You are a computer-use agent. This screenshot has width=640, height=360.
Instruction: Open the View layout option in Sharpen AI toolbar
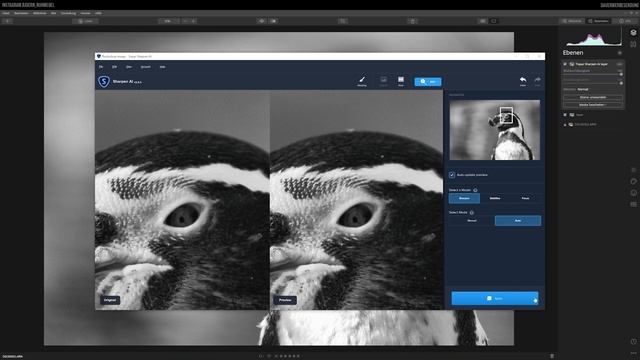401,81
